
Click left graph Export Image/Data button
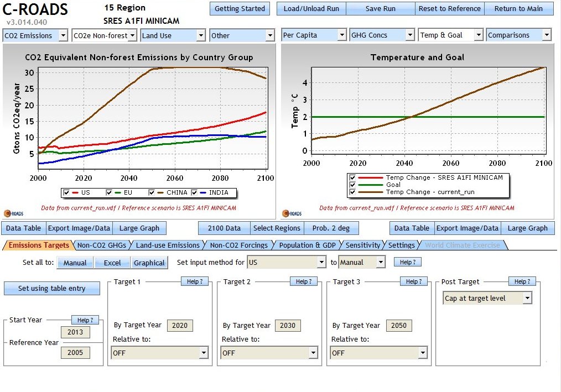[x=79, y=228]
